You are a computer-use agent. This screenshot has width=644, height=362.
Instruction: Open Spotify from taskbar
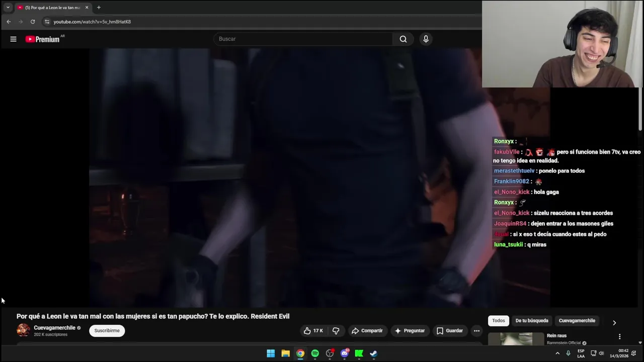315,353
